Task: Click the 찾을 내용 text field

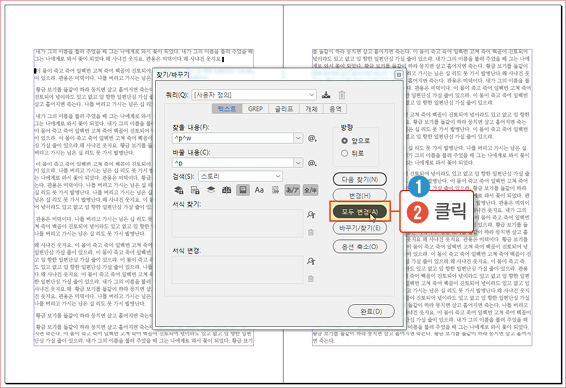Action: pyautogui.click(x=233, y=138)
